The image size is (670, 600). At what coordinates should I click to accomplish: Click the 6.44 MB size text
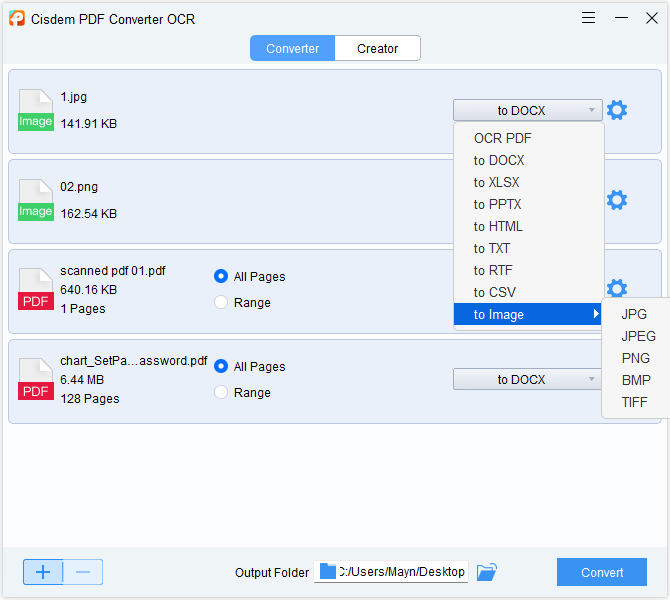point(82,379)
